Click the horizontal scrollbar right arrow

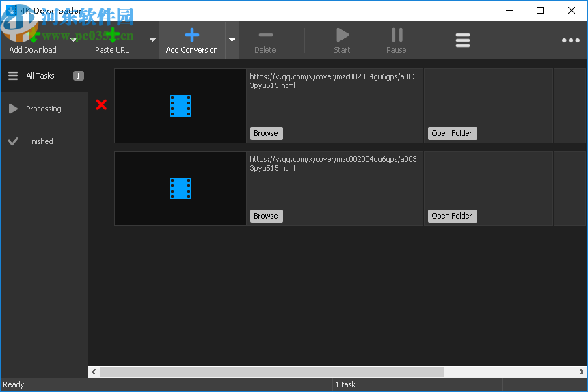point(581,372)
